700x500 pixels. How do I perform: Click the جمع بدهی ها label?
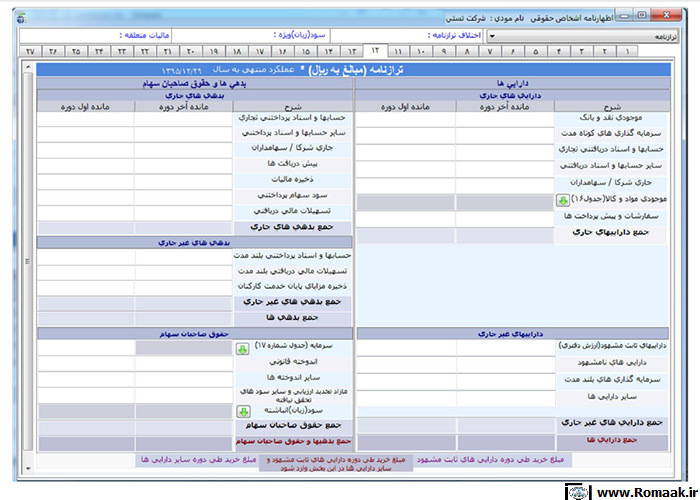[x=292, y=317]
